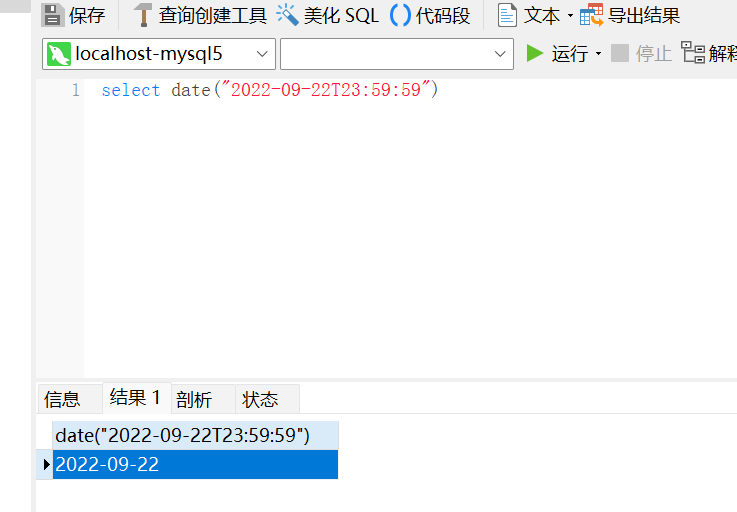Click the Explain (解释) plan icon

tap(693, 52)
